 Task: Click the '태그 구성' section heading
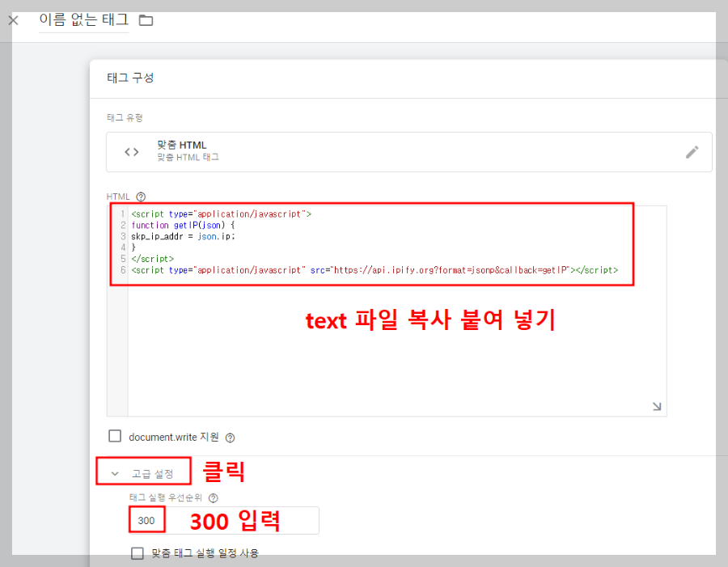(x=130, y=78)
